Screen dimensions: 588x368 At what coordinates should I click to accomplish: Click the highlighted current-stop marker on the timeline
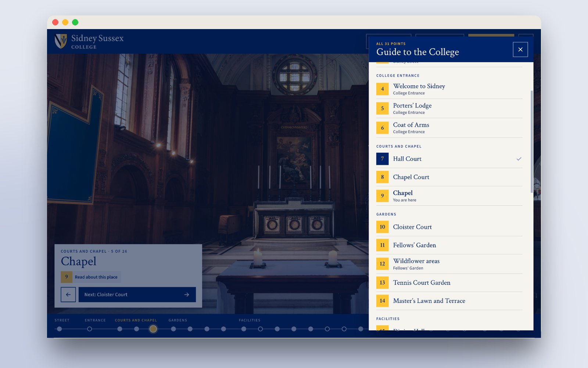pyautogui.click(x=153, y=329)
